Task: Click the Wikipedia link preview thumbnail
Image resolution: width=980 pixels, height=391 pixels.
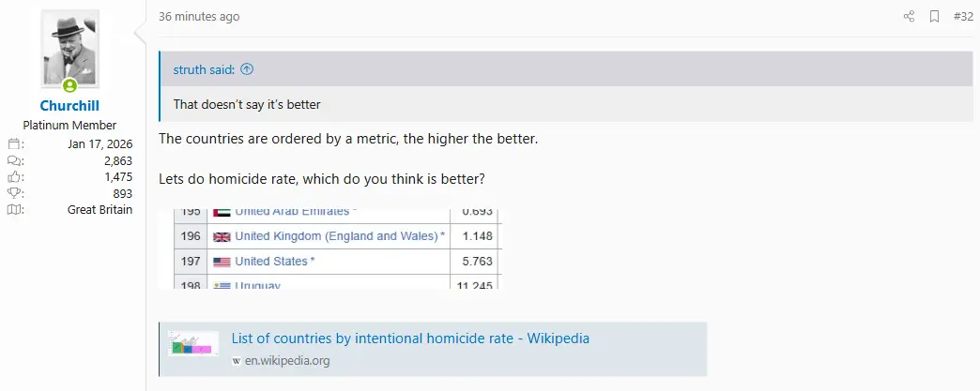Action: point(193,343)
